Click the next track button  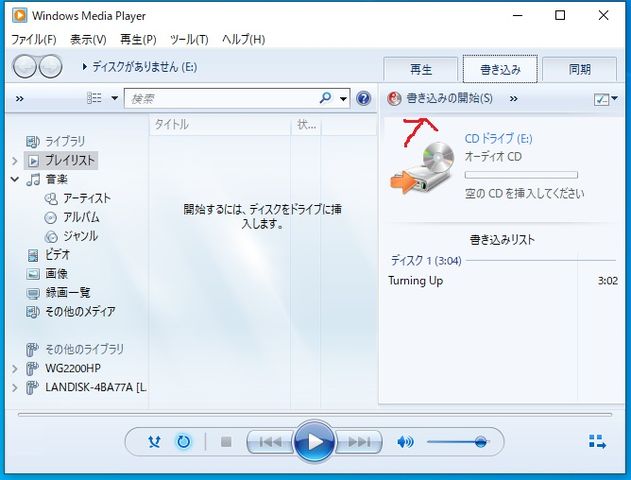pos(359,442)
